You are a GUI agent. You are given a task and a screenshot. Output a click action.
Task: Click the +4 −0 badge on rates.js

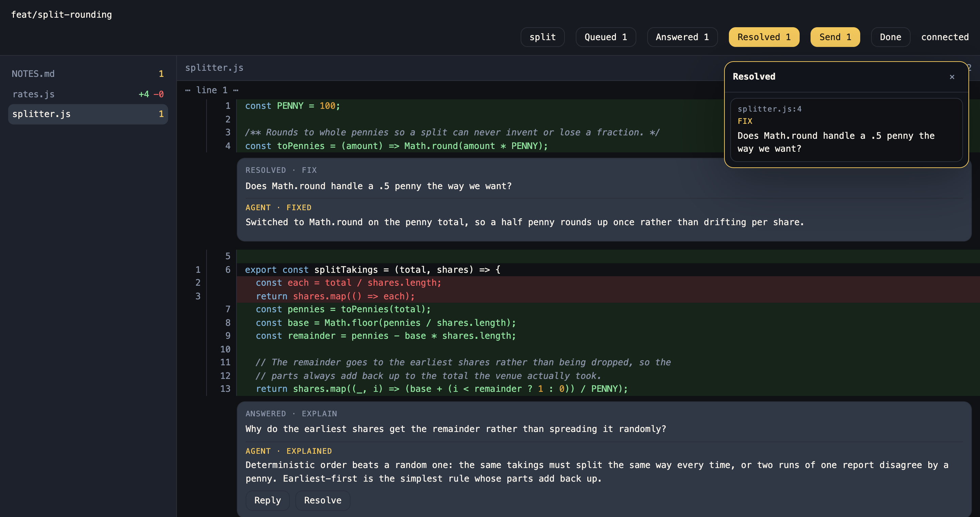coord(151,94)
